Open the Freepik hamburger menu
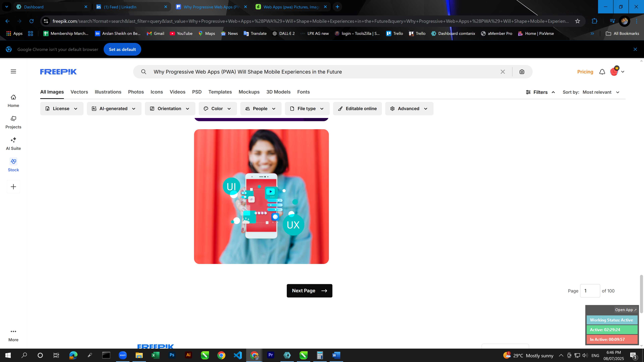644x362 pixels. pos(13,72)
